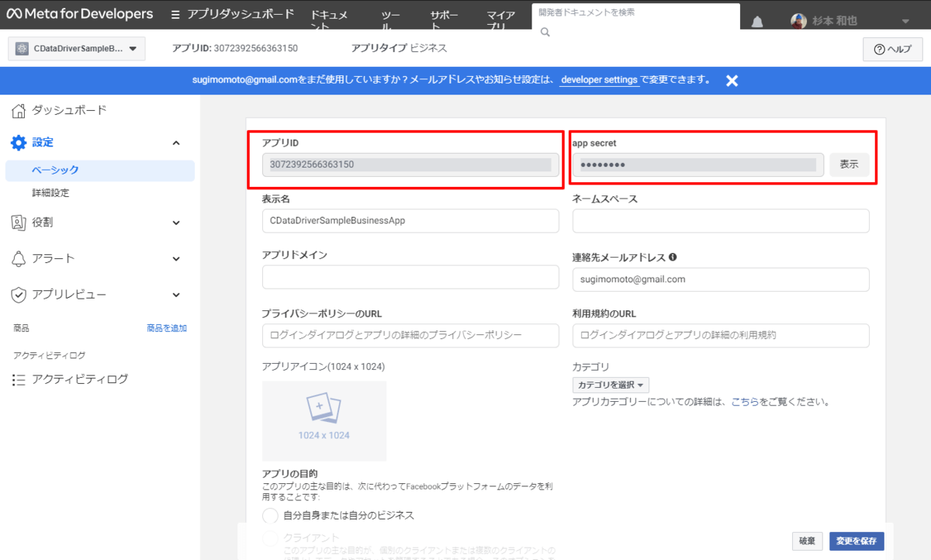
Task: Go to ダッシュボード in the sidebar
Action: [69, 110]
